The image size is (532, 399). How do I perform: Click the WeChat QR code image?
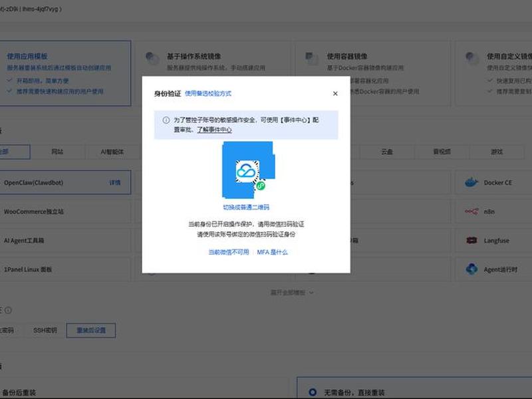pos(248,170)
